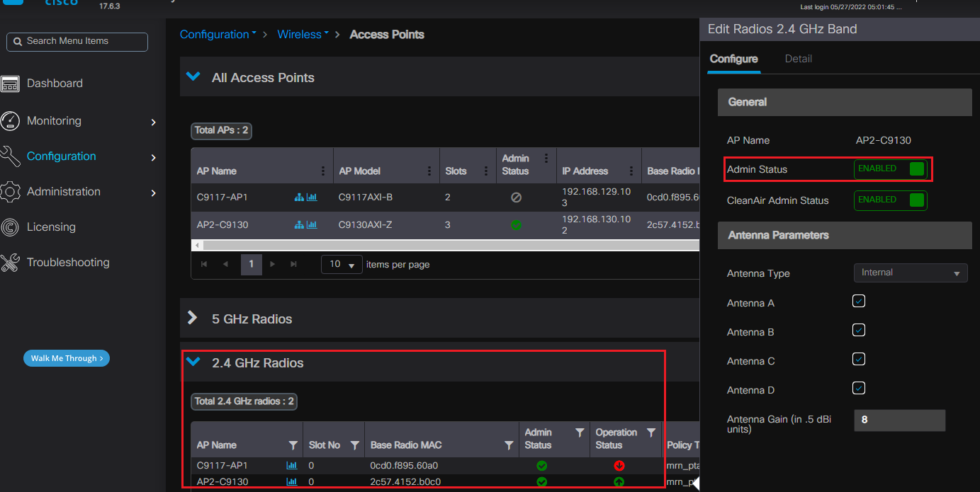The image size is (980, 492).
Task: Go to the next page of access points
Action: pos(273,265)
